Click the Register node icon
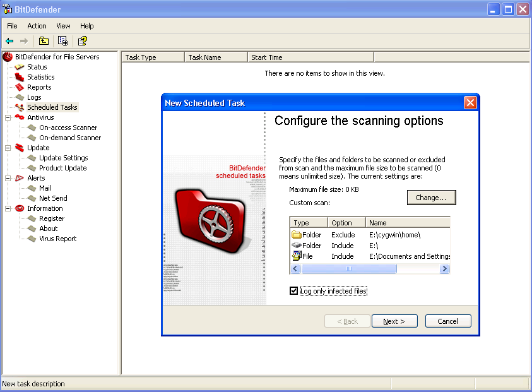 pyautogui.click(x=32, y=218)
